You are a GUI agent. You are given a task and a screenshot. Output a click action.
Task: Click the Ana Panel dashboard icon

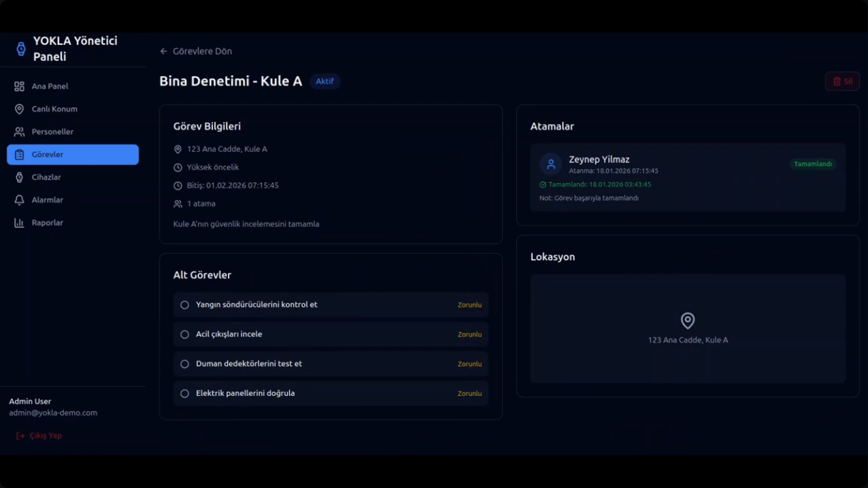coord(19,86)
